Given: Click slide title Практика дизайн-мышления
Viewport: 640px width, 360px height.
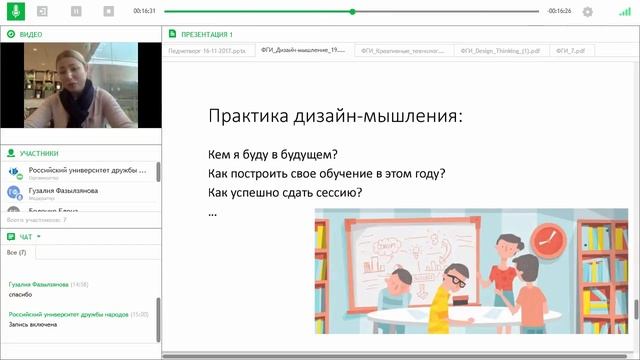Looking at the screenshot, I should point(336,116).
